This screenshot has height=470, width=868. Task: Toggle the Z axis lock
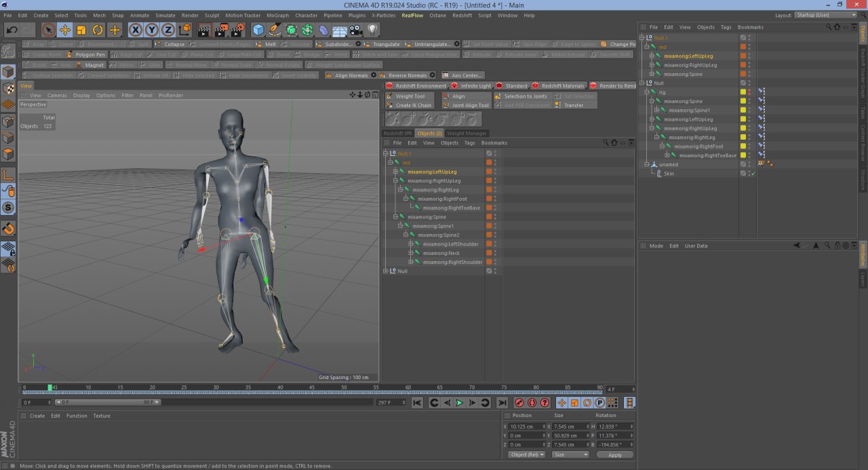click(x=167, y=30)
